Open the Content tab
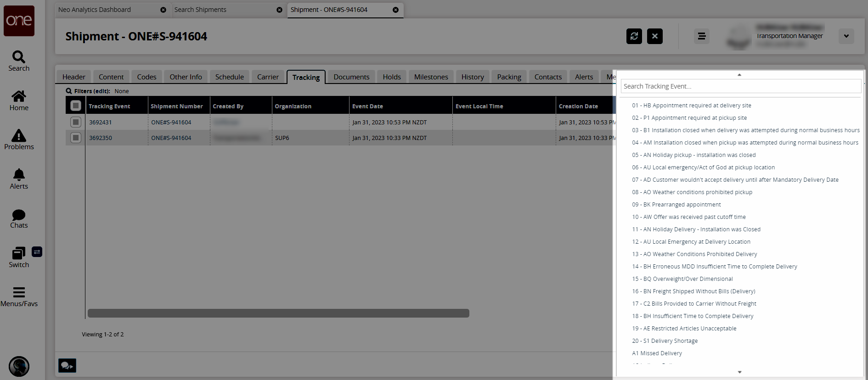This screenshot has width=868, height=380. tap(111, 77)
